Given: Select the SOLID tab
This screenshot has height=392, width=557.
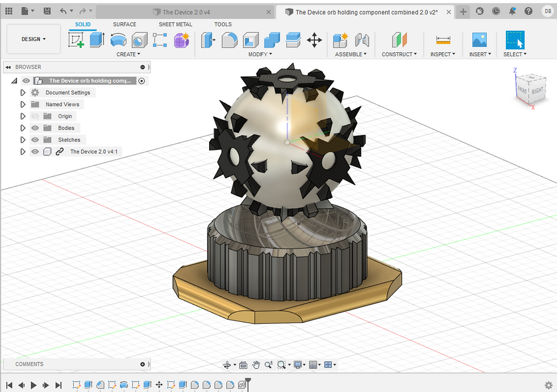Looking at the screenshot, I should pos(83,24).
